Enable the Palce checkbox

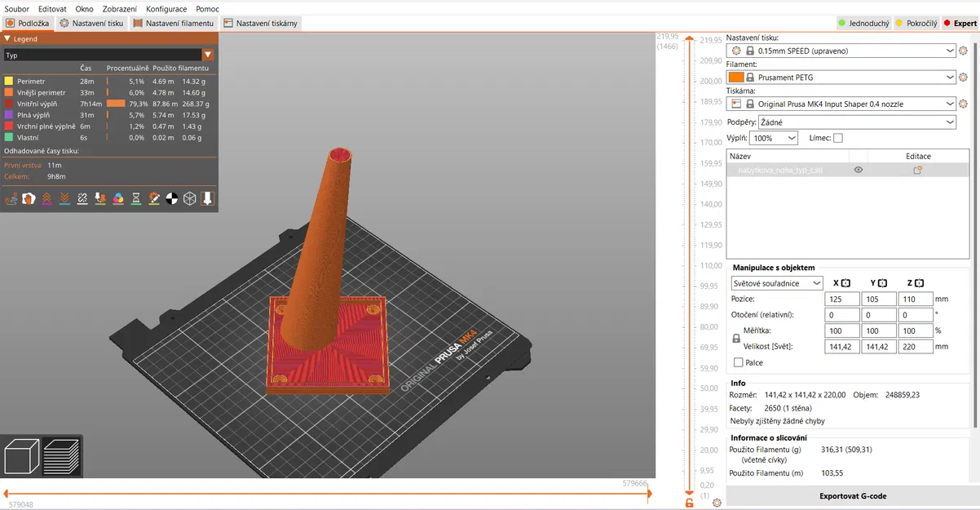tap(739, 362)
